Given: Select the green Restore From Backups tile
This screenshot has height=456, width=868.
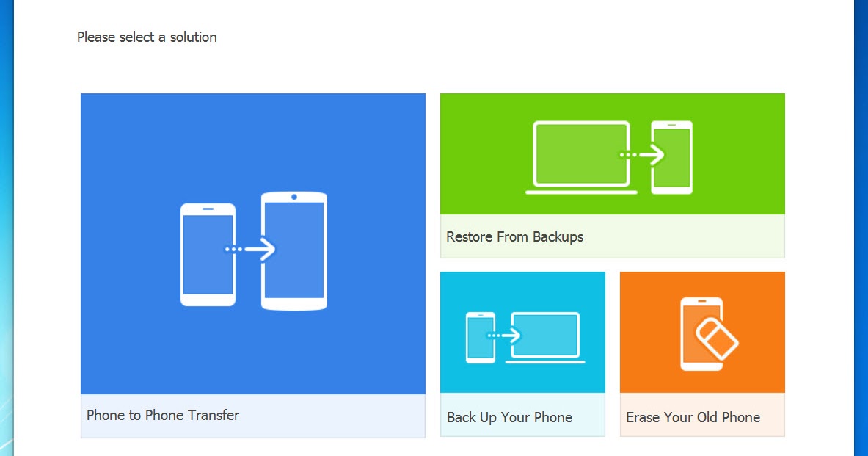Looking at the screenshot, I should coord(613,175).
